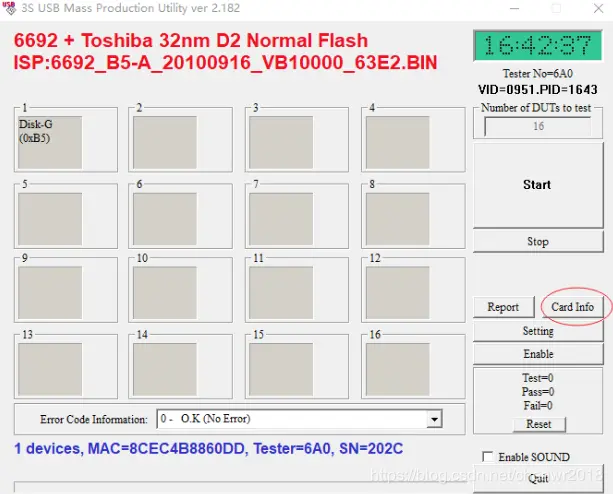Click the Enable button
Screen dimensions: 613x494
coord(538,354)
